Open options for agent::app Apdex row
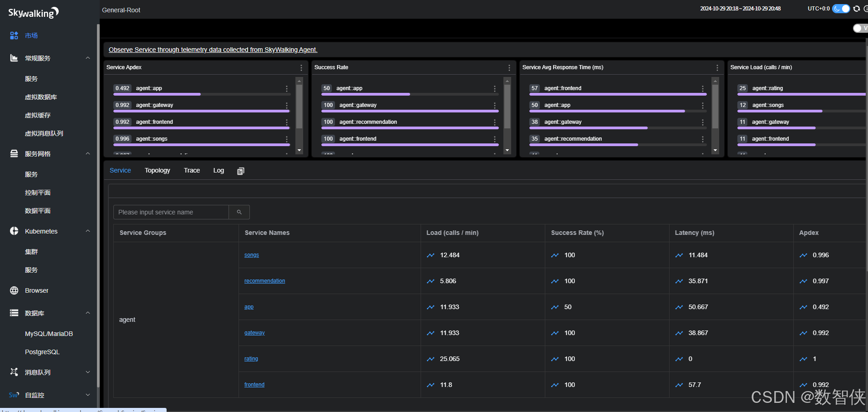868x412 pixels. coord(287,88)
